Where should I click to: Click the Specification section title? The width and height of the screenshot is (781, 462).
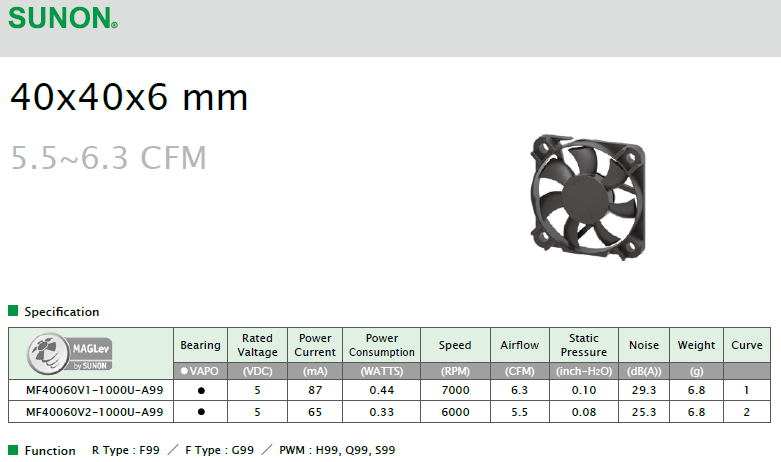pyautogui.click(x=62, y=312)
